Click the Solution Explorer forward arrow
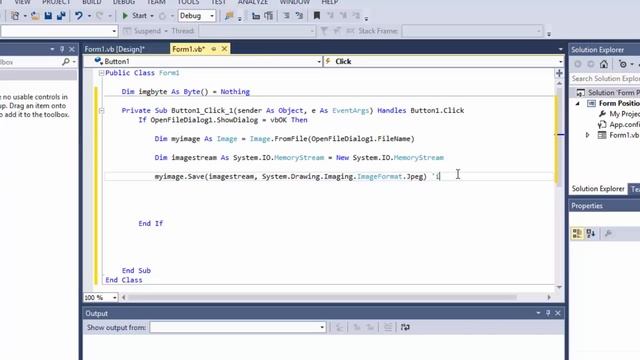Image resolution: width=640 pixels, height=360 pixels. click(591, 64)
